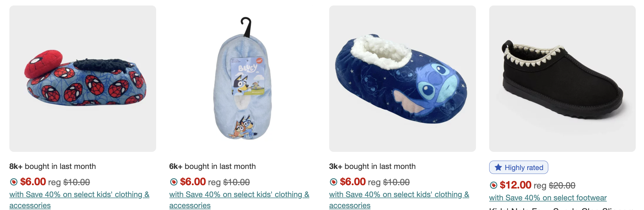Click the Highly rated badge
Screen dimensions: 644x210
click(518, 167)
